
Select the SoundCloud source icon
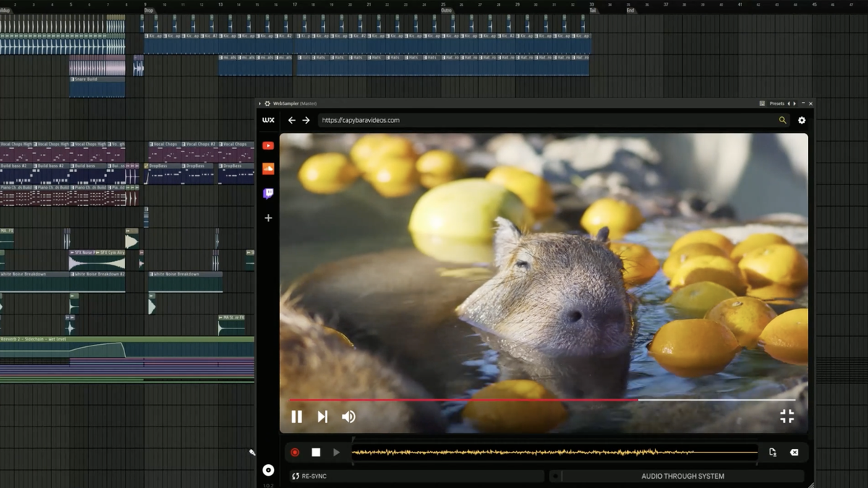click(268, 168)
